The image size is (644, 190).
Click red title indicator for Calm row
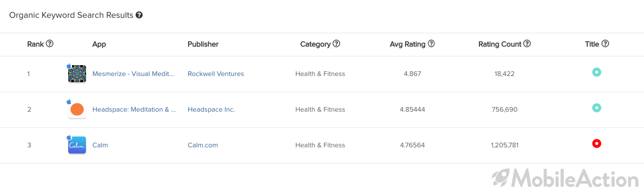pos(596,143)
